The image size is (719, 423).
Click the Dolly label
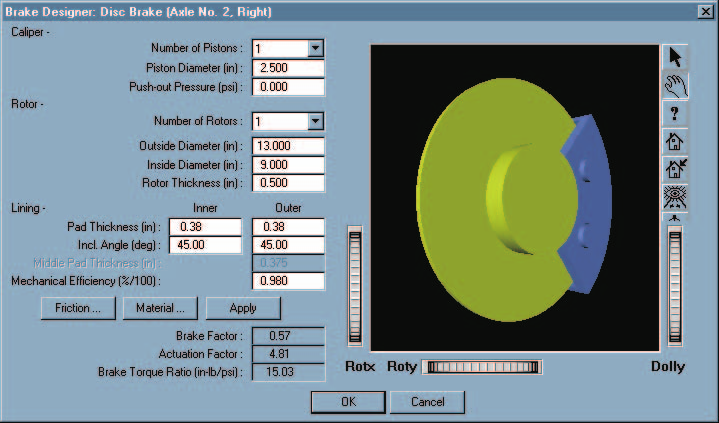click(668, 367)
